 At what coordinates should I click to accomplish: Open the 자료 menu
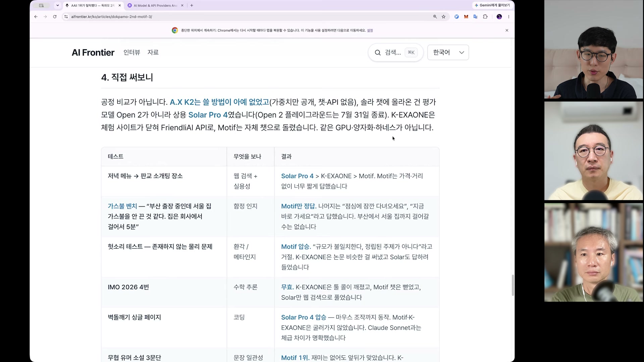point(153,52)
